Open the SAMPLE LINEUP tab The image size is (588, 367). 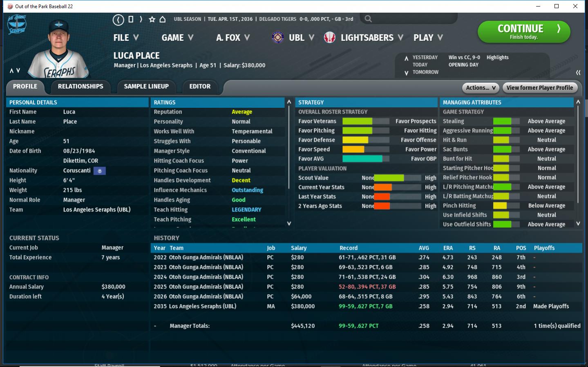point(146,87)
